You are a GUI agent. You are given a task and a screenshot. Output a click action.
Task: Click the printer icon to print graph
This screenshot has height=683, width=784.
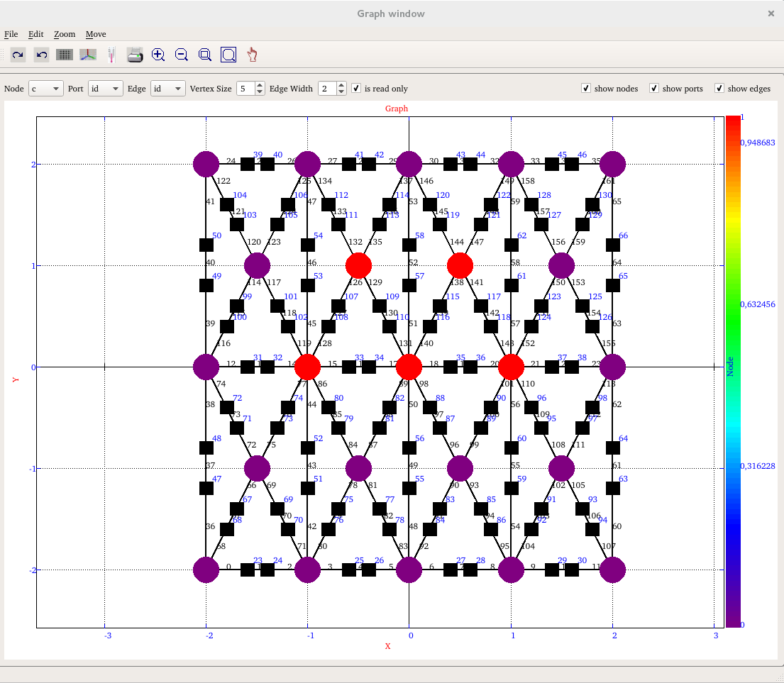coord(135,55)
